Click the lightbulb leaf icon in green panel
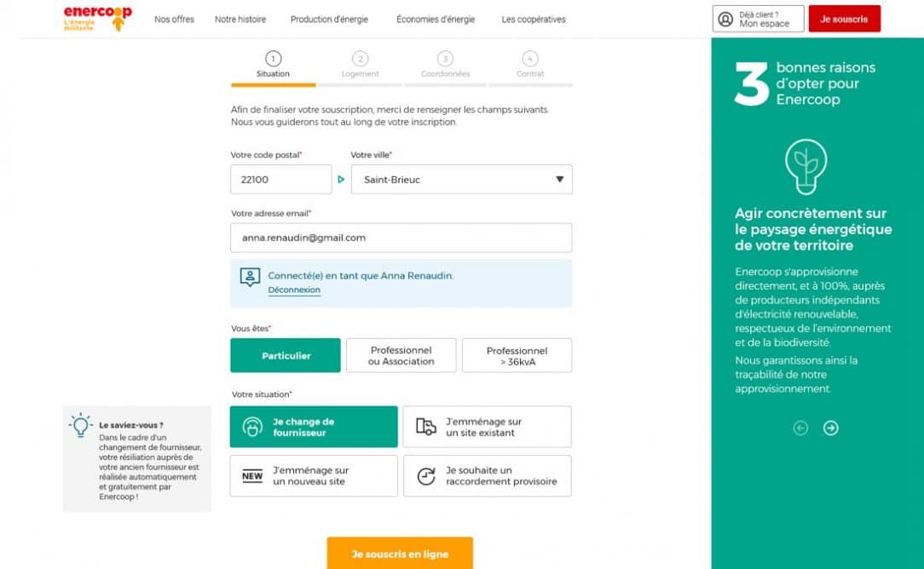924x569 pixels. coord(806,167)
